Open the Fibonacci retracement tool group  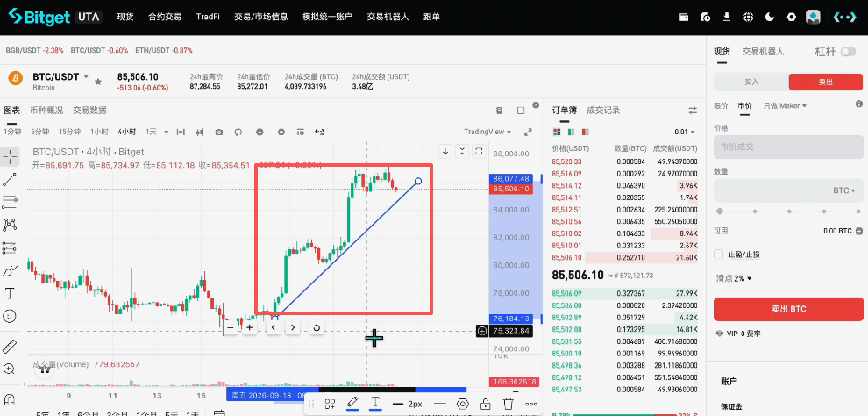[10, 202]
